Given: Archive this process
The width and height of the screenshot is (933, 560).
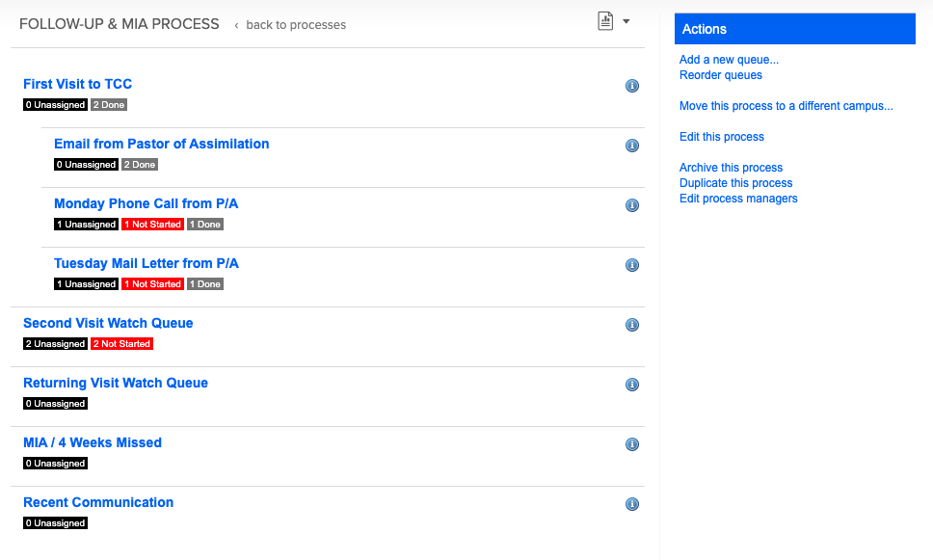Looking at the screenshot, I should [731, 168].
